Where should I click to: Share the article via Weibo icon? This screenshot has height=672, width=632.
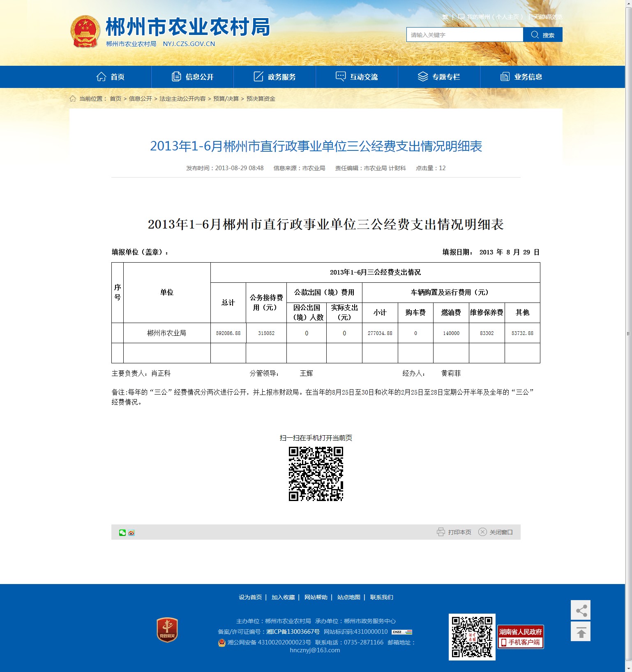(x=131, y=533)
